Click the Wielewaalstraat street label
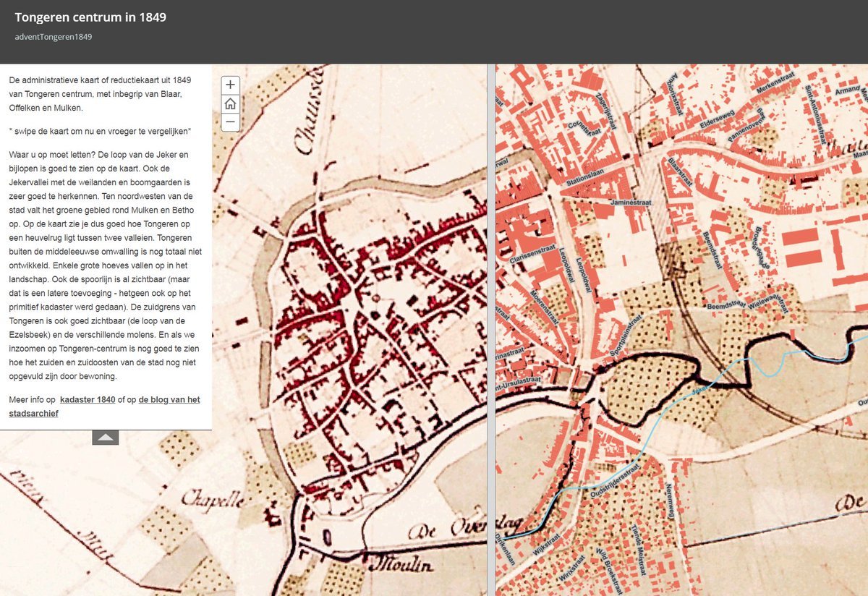Screen dimensions: 868x596 (767, 299)
